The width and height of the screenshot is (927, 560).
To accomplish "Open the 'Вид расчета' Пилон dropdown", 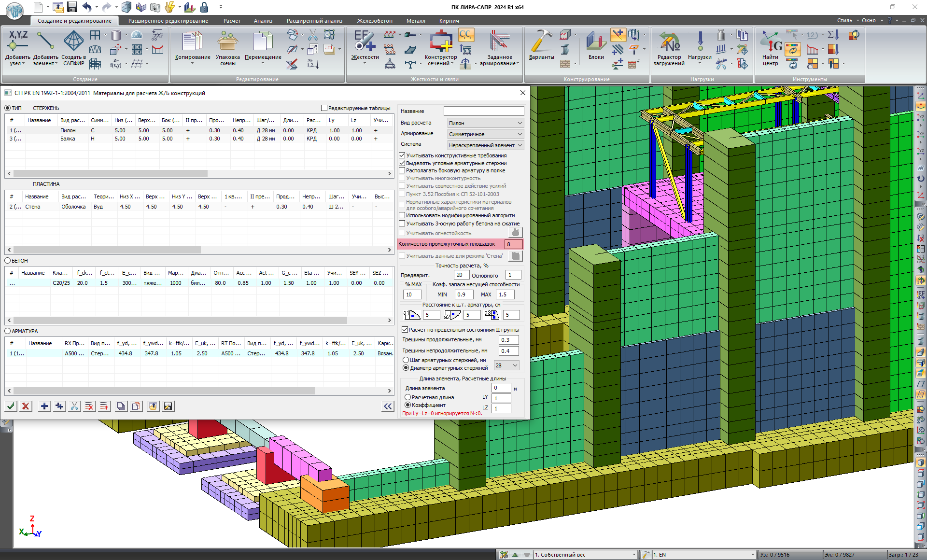I will click(485, 123).
